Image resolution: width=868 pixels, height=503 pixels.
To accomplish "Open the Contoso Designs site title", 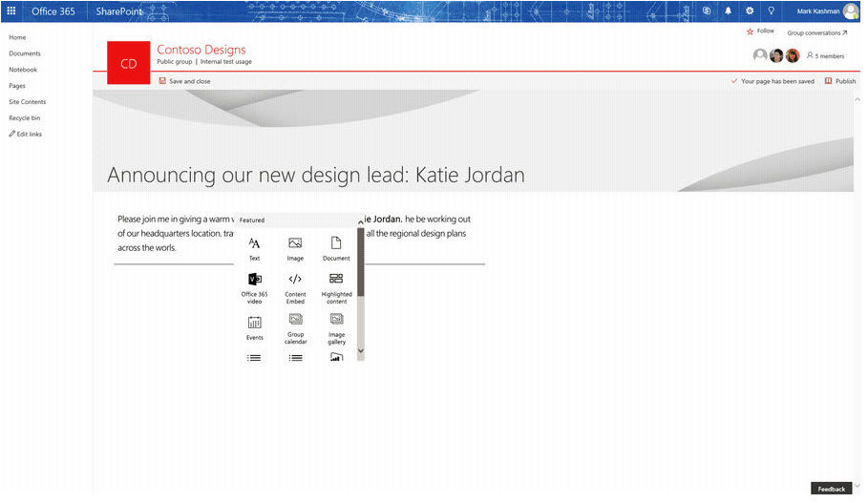I will pos(201,50).
